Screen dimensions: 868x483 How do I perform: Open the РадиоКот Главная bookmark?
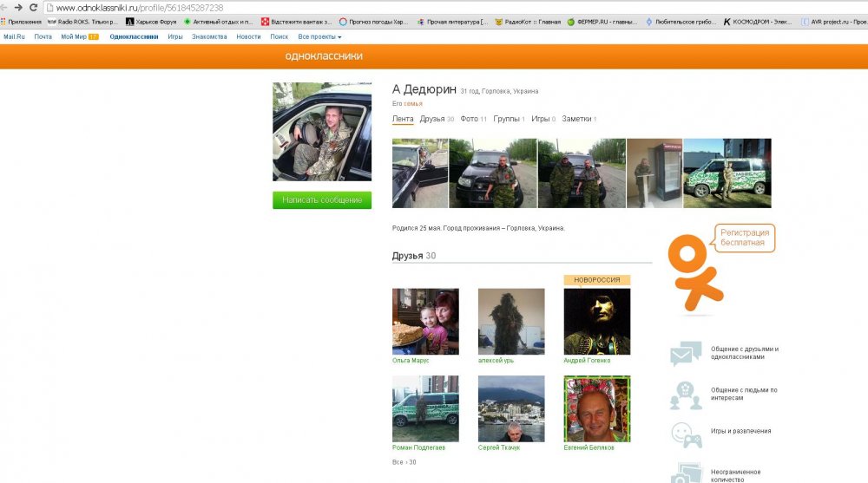point(528,23)
